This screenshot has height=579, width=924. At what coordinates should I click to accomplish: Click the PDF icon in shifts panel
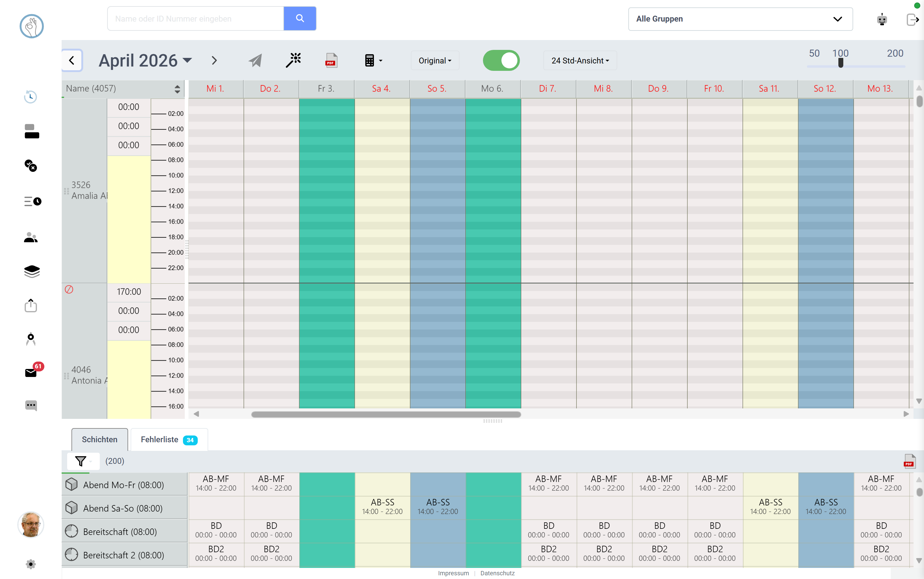[x=909, y=461]
